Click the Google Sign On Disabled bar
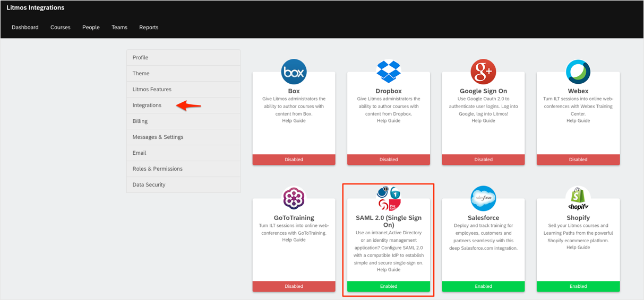Image resolution: width=644 pixels, height=300 pixels. [483, 160]
